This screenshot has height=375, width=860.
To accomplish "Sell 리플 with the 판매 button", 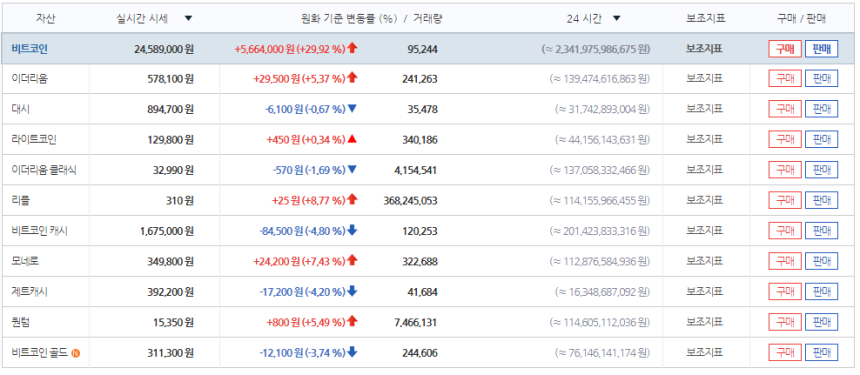I will [x=822, y=201].
